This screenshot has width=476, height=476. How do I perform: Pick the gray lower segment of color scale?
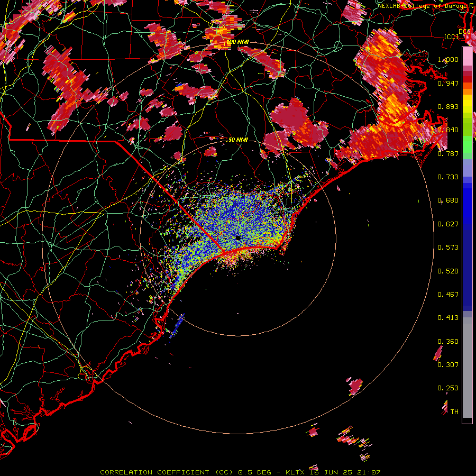[x=467, y=368]
